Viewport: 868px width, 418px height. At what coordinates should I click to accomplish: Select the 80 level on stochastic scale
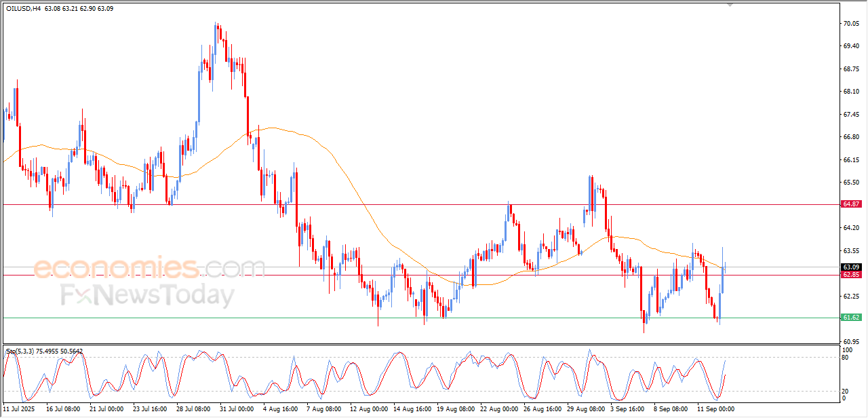click(846, 357)
